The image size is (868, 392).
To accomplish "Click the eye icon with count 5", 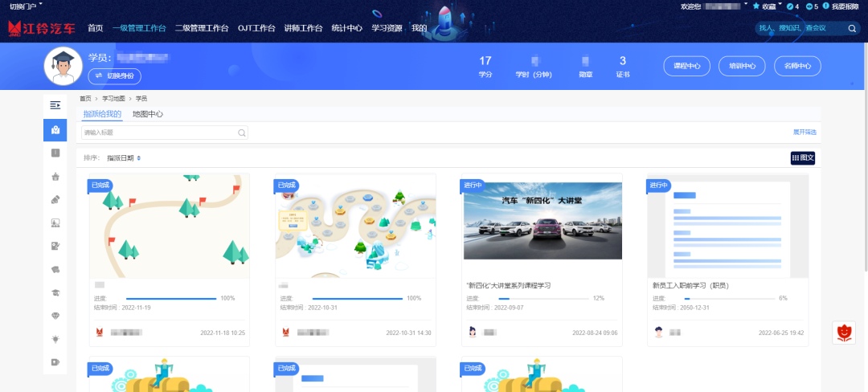I will [809, 6].
